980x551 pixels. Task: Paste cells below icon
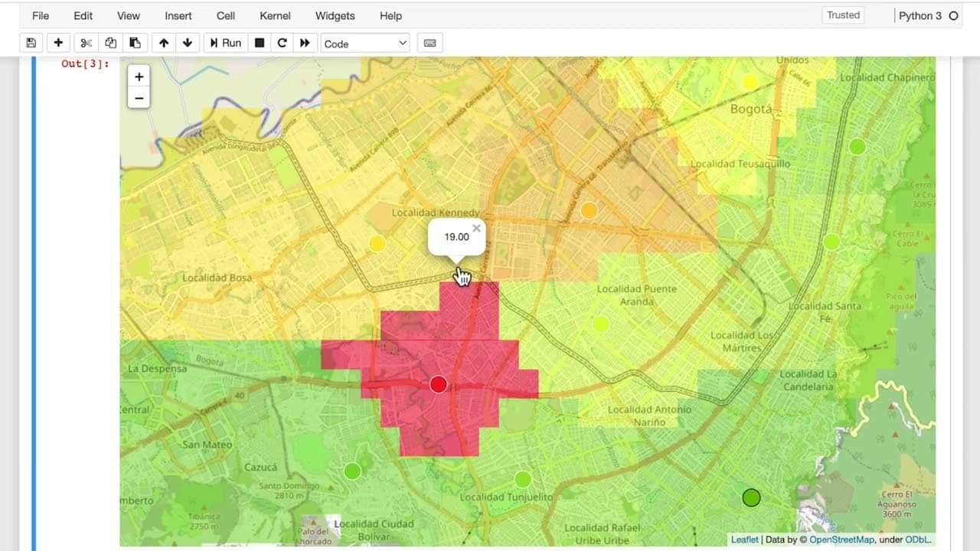coord(135,43)
